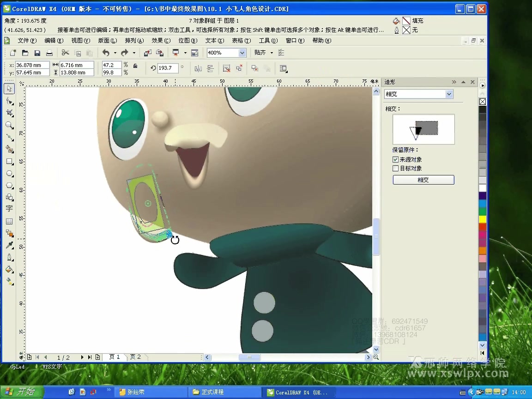Click the horizontal scrollbar thumb
532x399 pixels.
point(249,357)
